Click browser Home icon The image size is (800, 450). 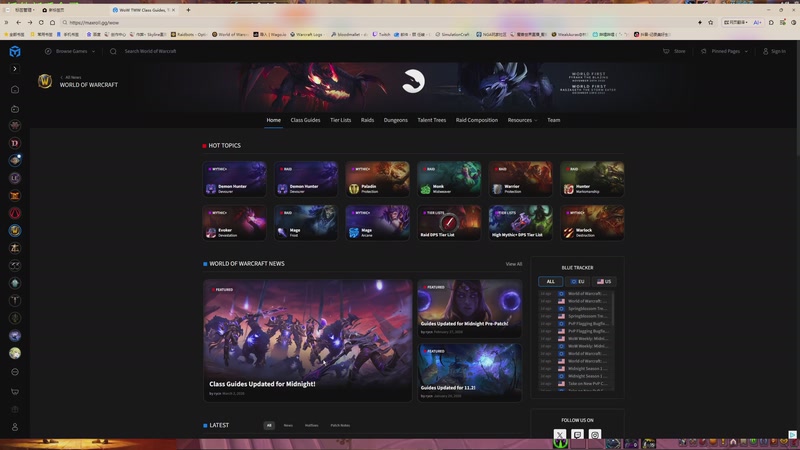(53, 22)
